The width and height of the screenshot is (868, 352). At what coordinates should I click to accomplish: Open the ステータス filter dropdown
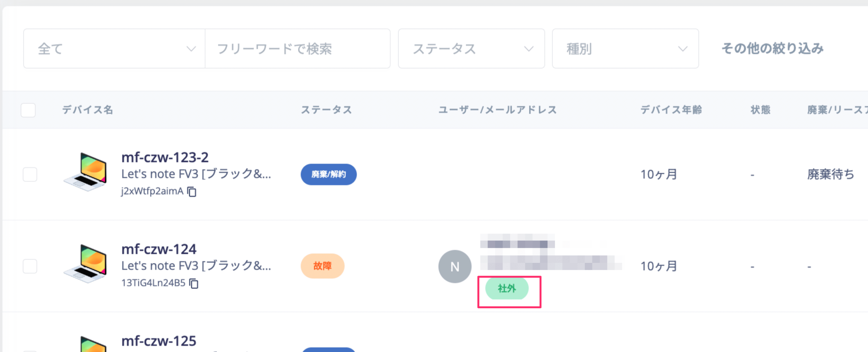(471, 49)
